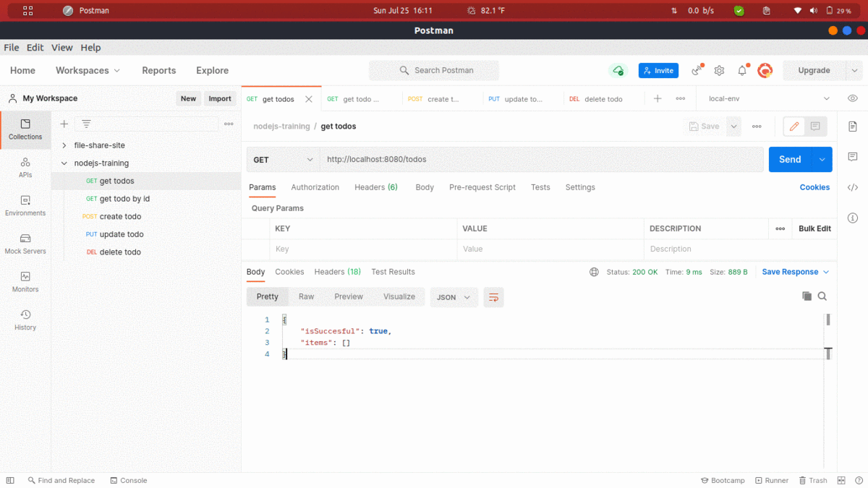Open the notifications bell

pos(742,70)
